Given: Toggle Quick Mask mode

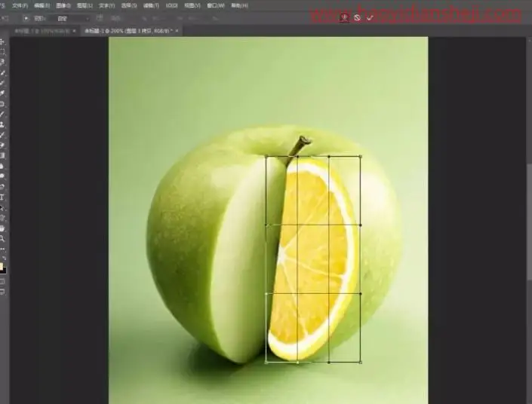Looking at the screenshot, I should [x=2, y=281].
